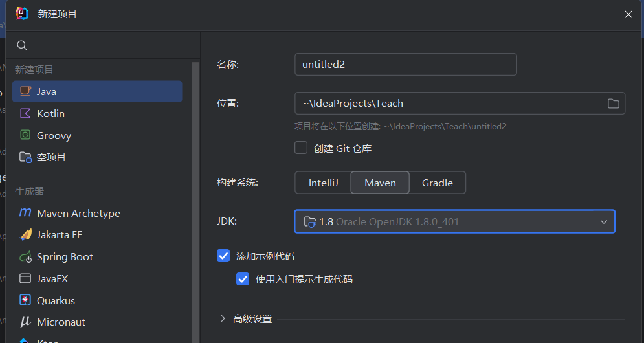This screenshot has height=343, width=644.
Task: Open the Quarkus generator
Action: (x=97, y=300)
